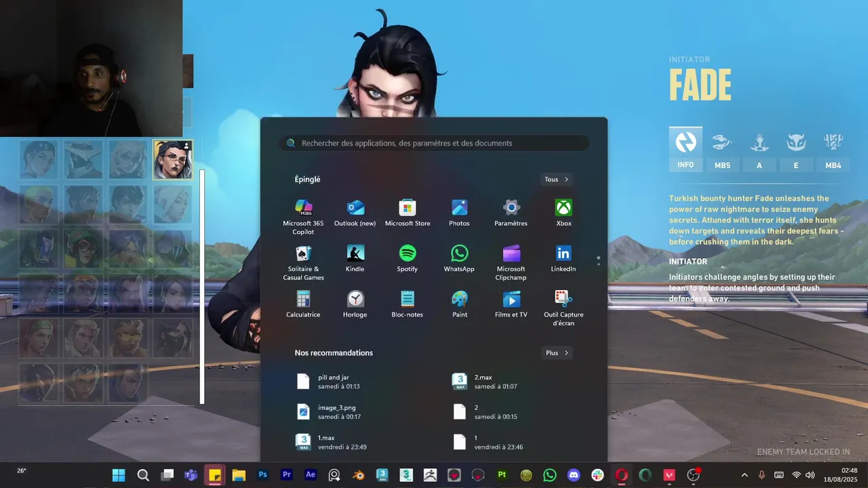The width and height of the screenshot is (868, 488).
Task: Select the MB5 ability tab
Action: coord(722,150)
